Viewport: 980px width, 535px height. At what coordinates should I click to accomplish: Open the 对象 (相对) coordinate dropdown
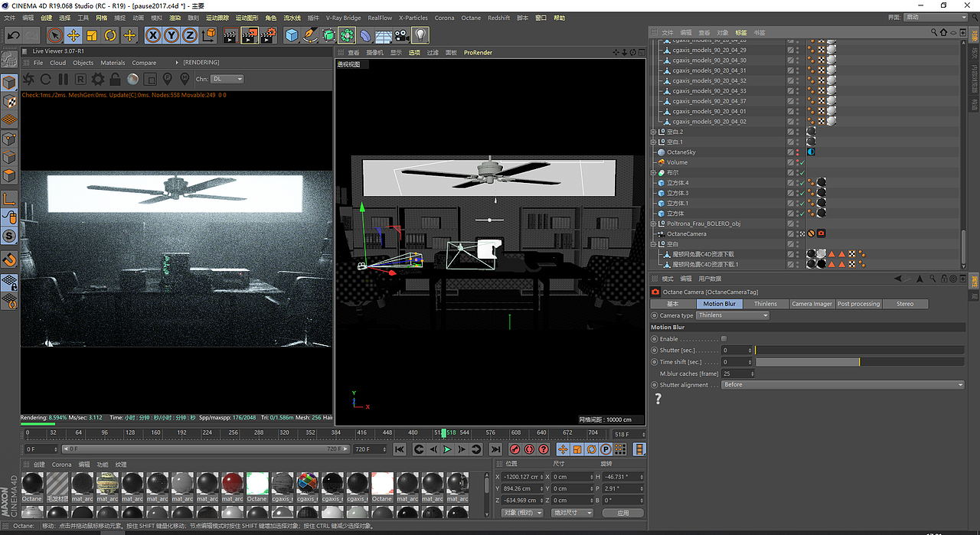pos(522,513)
